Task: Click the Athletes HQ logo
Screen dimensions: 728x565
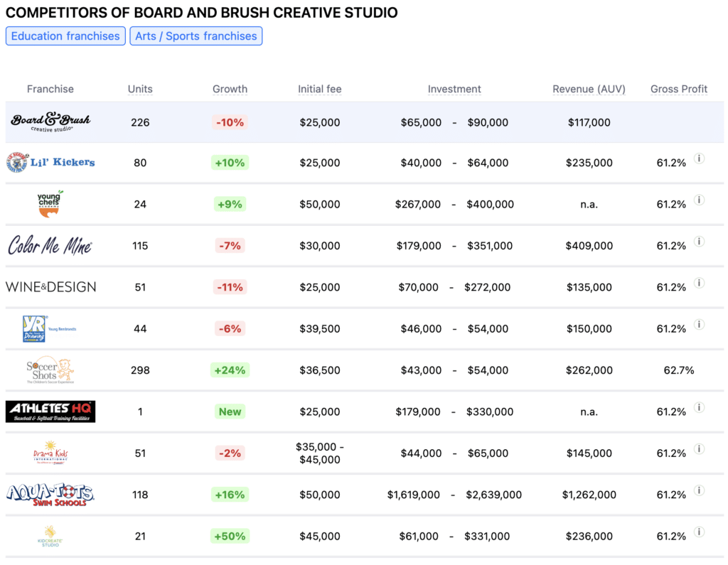Action: coord(50,411)
